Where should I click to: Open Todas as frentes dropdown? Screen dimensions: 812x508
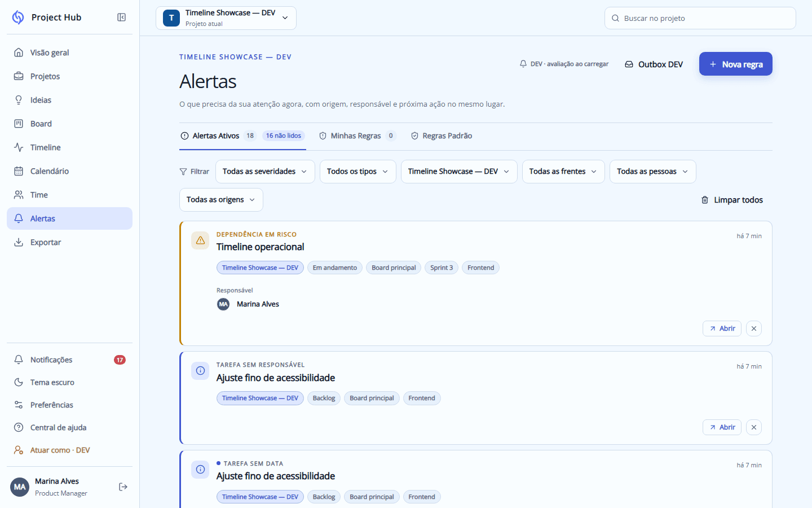coord(563,172)
